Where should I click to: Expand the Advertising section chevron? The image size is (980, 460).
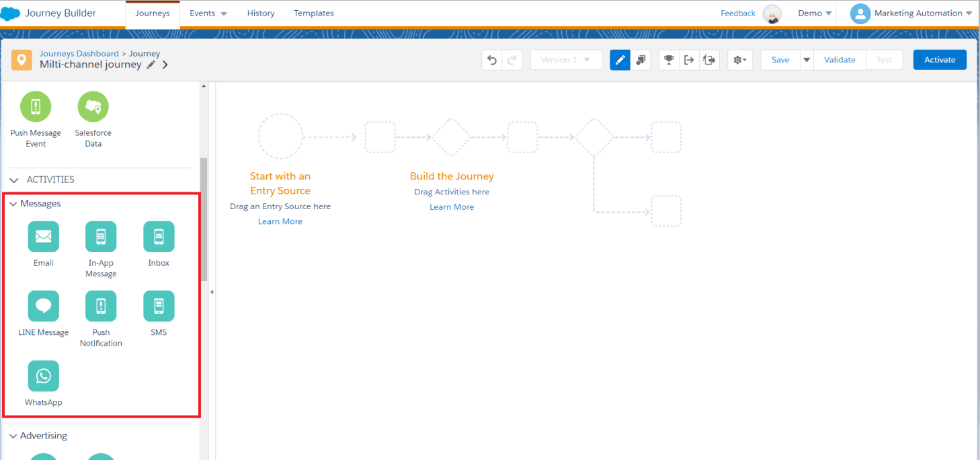click(13, 436)
